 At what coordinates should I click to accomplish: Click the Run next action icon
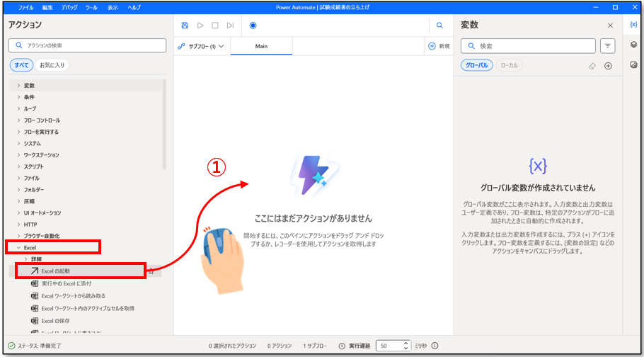point(230,25)
